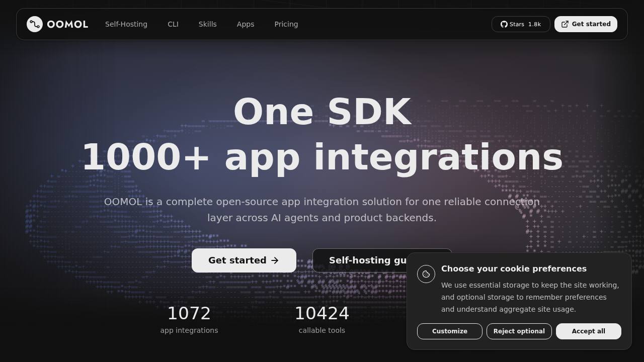
Task: Open the Apps nav item
Action: (x=246, y=24)
